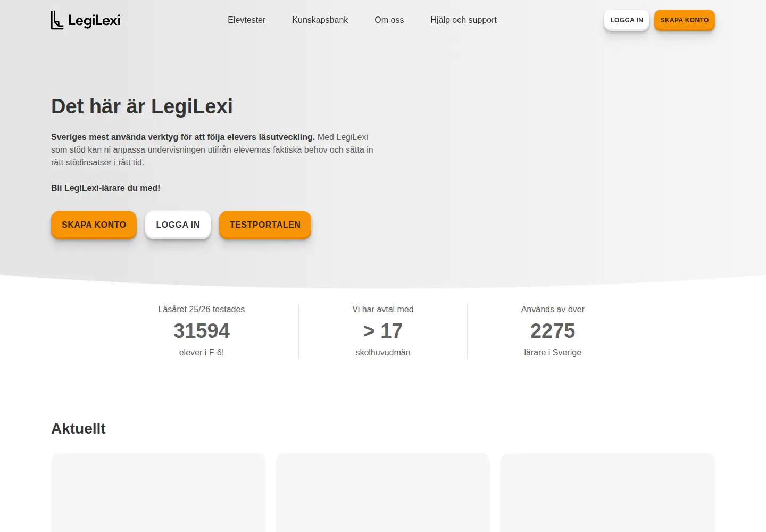Click the large LOGGA IN hero button

[x=178, y=225]
